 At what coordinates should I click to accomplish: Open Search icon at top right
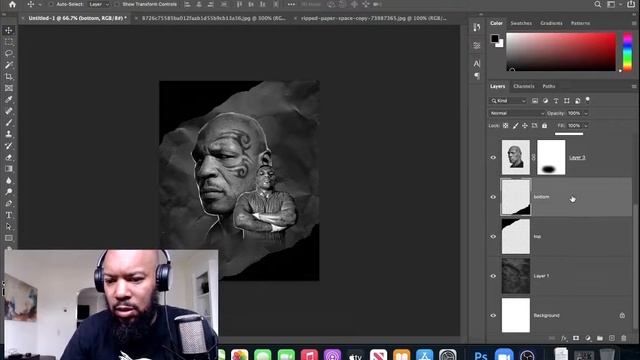coord(598,4)
